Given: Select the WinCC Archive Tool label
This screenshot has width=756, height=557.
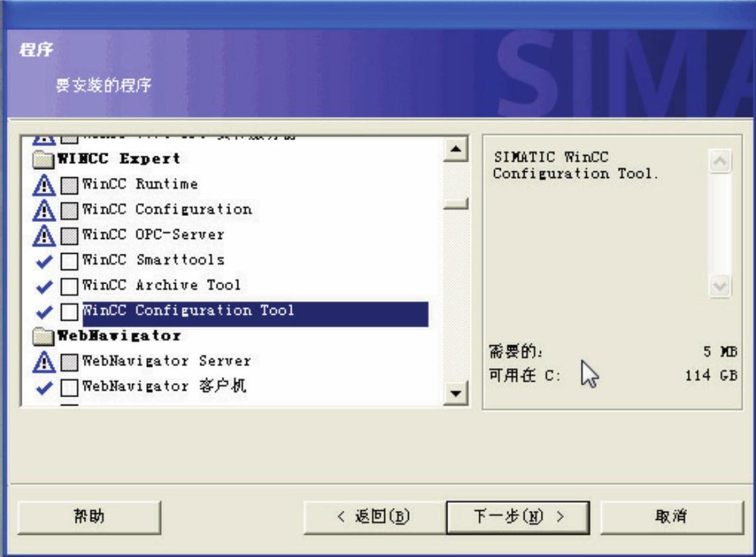Looking at the screenshot, I should coord(161,284).
